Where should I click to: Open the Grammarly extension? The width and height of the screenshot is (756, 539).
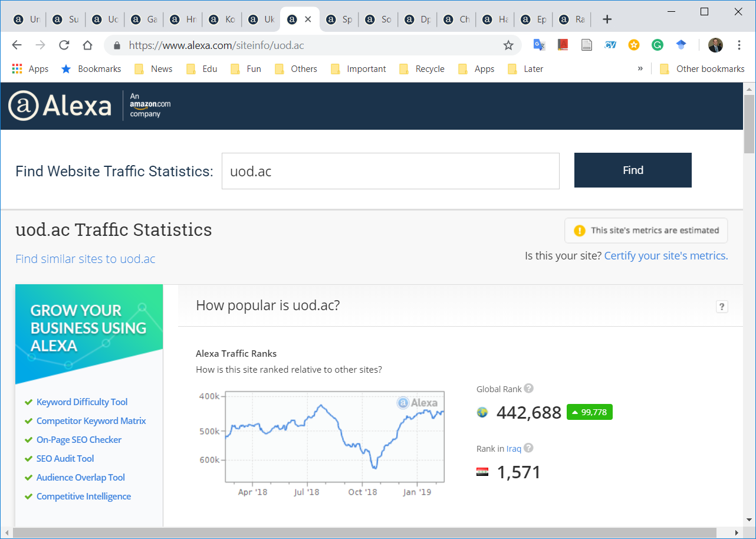658,45
